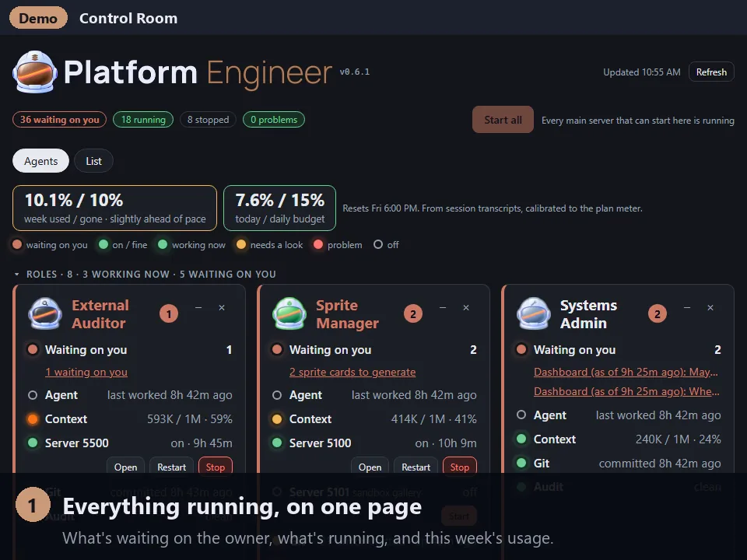Open Server 5100 from Sprite Manager
The image size is (747, 560).
coord(370,467)
